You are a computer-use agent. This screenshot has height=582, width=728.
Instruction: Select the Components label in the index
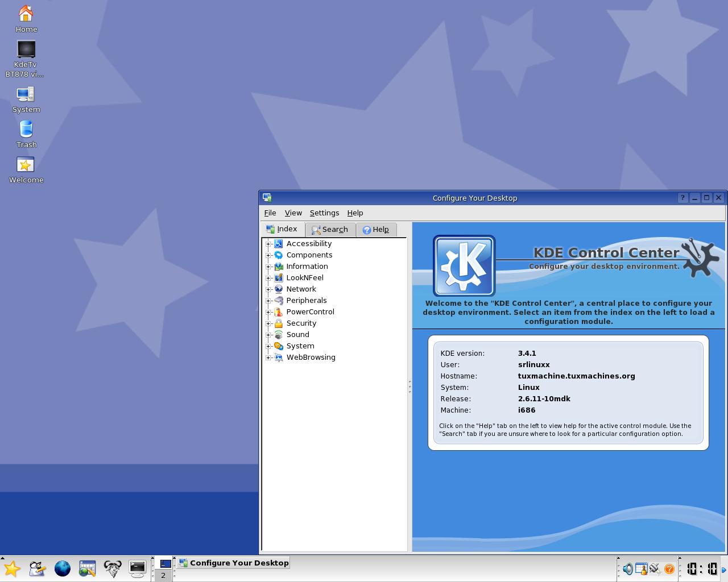[309, 255]
